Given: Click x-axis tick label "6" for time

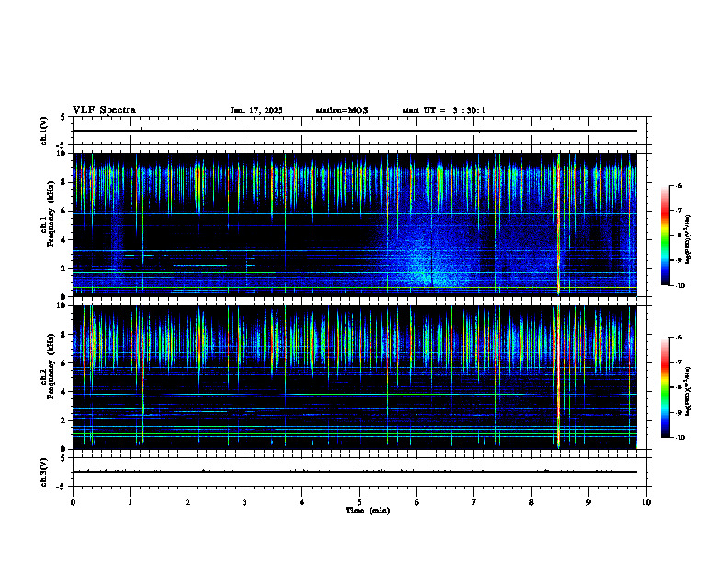Looking at the screenshot, I should pos(417,502).
